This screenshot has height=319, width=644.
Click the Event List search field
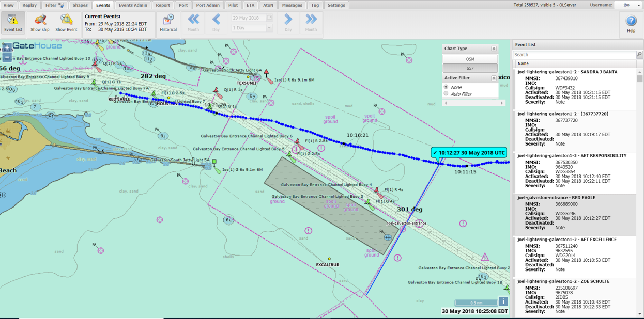[x=574, y=54]
